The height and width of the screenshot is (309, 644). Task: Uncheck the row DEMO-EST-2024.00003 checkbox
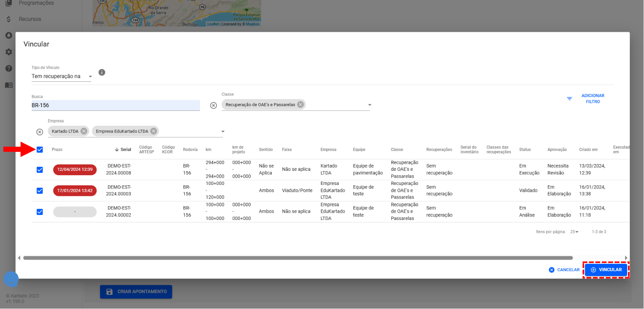[40, 191]
